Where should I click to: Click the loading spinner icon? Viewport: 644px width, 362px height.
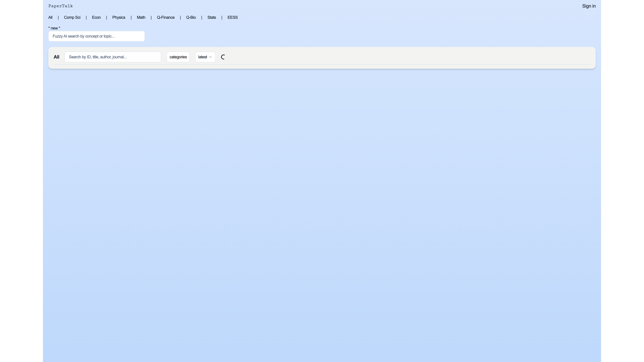pyautogui.click(x=223, y=57)
